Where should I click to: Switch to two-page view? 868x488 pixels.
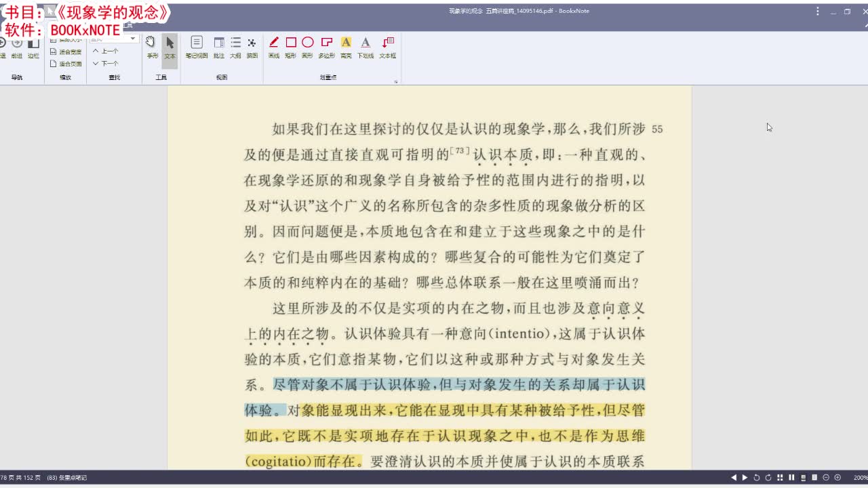tap(791, 477)
